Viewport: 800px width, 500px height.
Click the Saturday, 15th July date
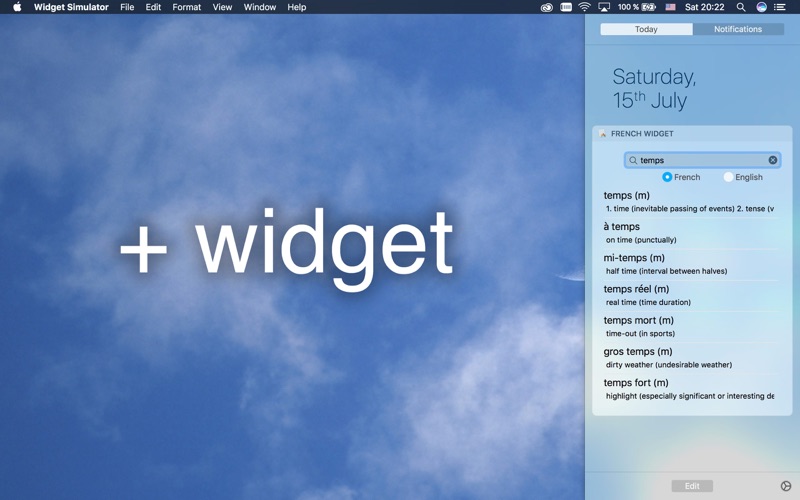[x=654, y=89]
